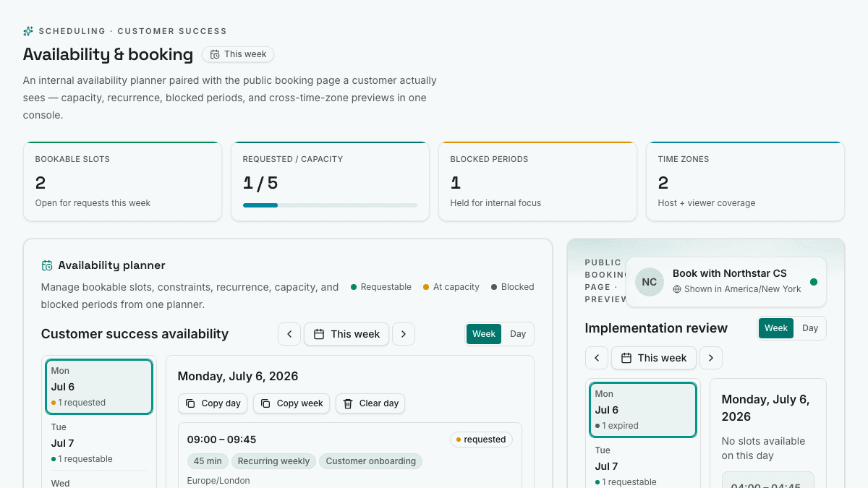Go to next week in the planner
The height and width of the screenshot is (488, 868).
(404, 334)
